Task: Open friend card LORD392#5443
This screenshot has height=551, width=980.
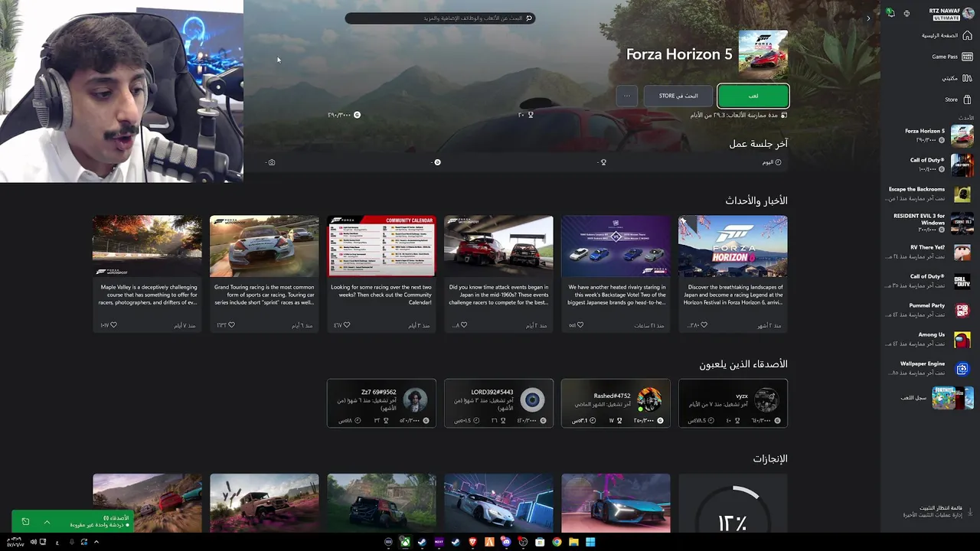Action: 498,403
